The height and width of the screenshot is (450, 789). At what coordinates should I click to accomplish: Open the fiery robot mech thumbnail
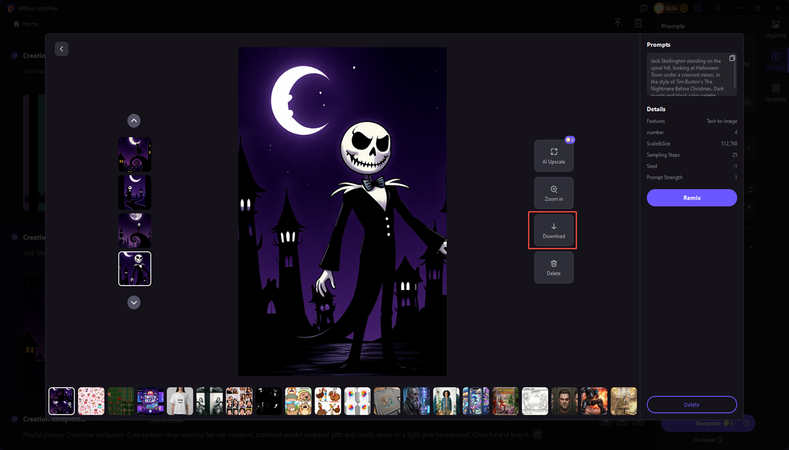[x=594, y=401]
